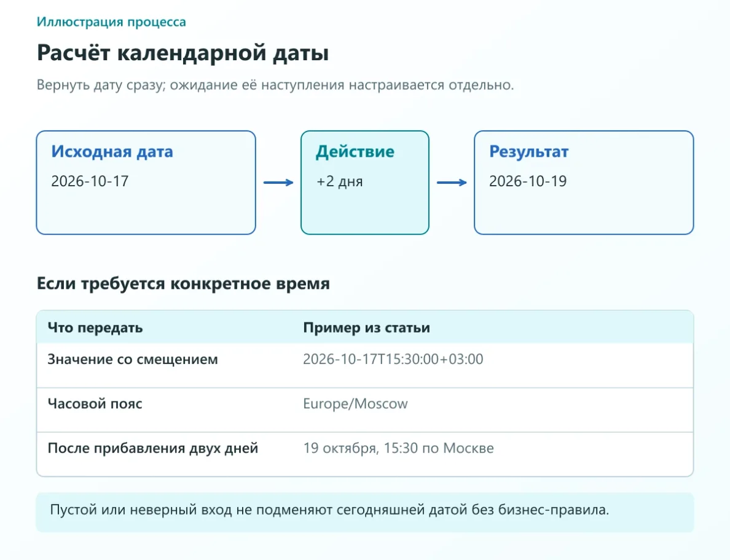Viewport: 730px width, 560px height.
Task: Click the 'Иллюстрация процесса' caption
Action: 111,22
